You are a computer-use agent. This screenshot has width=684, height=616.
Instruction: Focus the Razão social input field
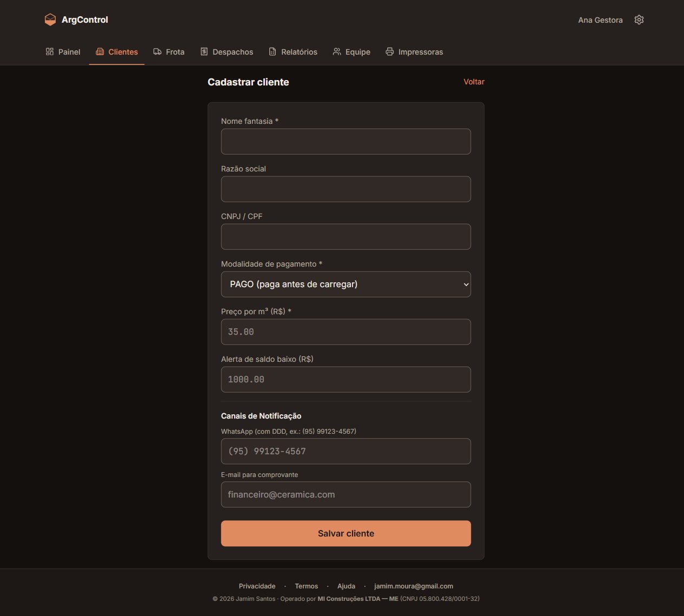point(346,189)
